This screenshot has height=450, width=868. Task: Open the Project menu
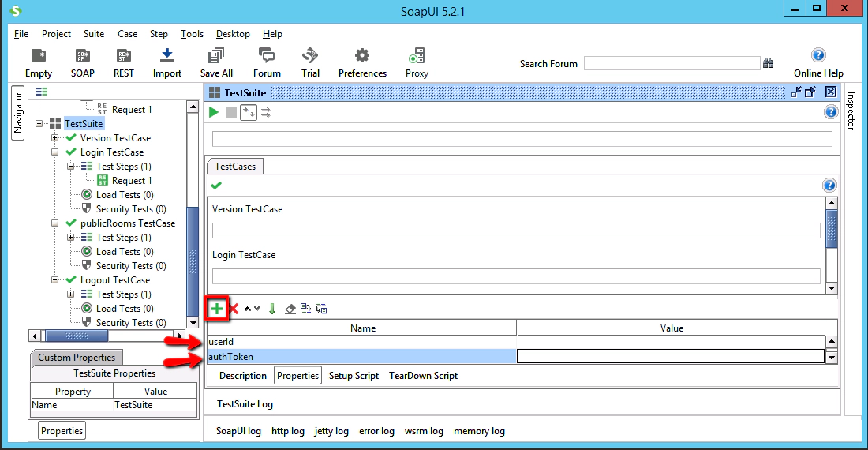coord(57,34)
